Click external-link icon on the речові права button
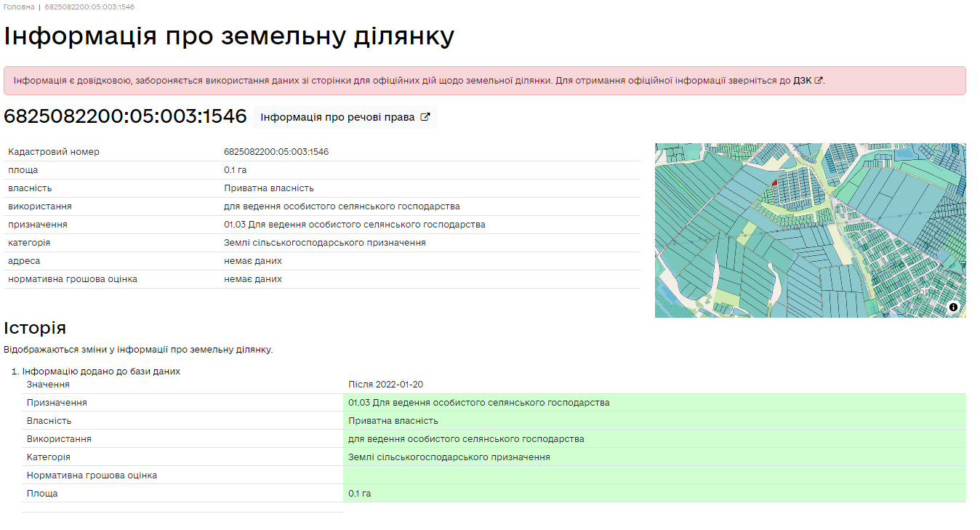Viewport: 980px width, 530px height. pos(425,117)
